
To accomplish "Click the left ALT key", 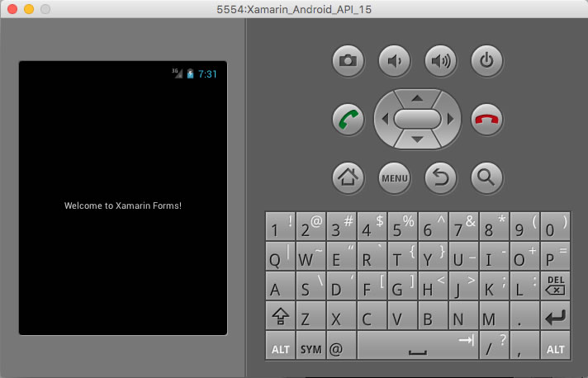I will (x=280, y=346).
